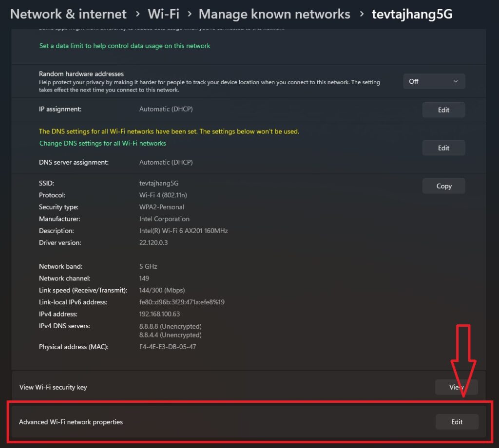Expand the Random hardware addresses dropdown
Screen dimensions: 499x448
pyautogui.click(x=434, y=81)
